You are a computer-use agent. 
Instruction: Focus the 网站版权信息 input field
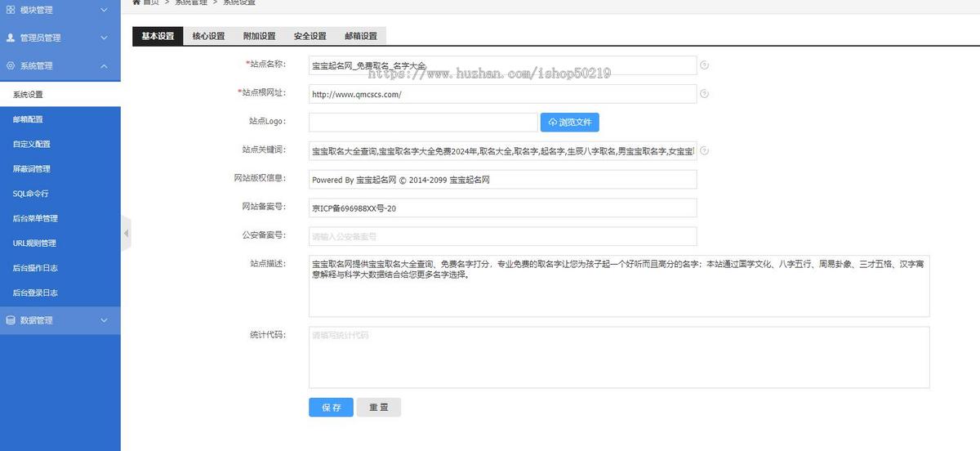click(x=503, y=180)
